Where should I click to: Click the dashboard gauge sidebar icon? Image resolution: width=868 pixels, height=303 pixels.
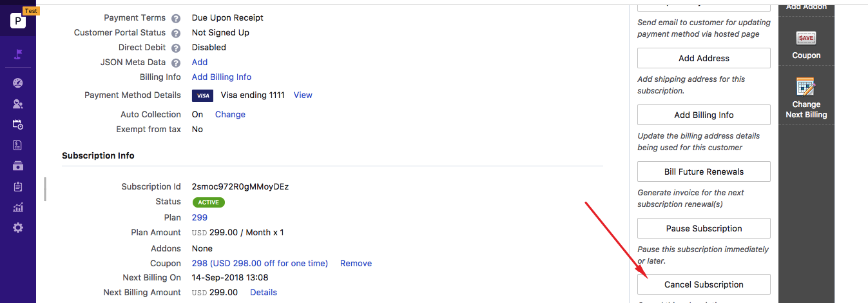point(18,83)
